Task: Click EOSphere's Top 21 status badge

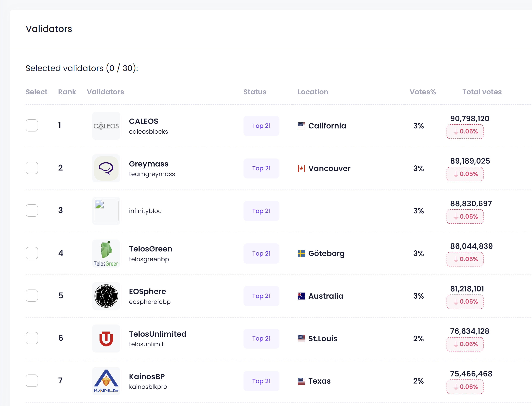Action: click(261, 296)
